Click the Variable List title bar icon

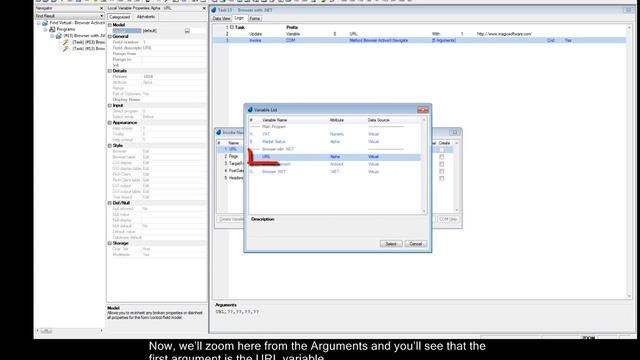(x=250, y=110)
